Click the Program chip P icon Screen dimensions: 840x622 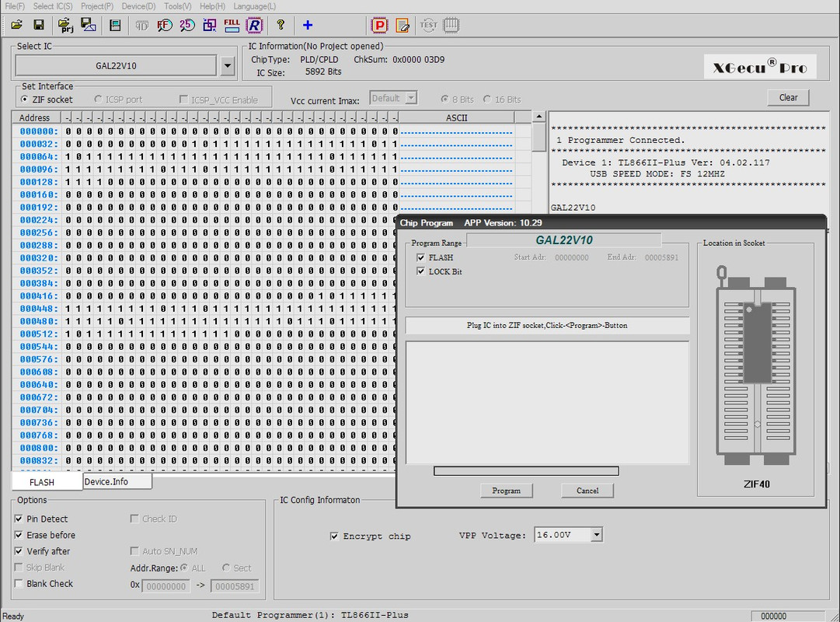tap(379, 25)
